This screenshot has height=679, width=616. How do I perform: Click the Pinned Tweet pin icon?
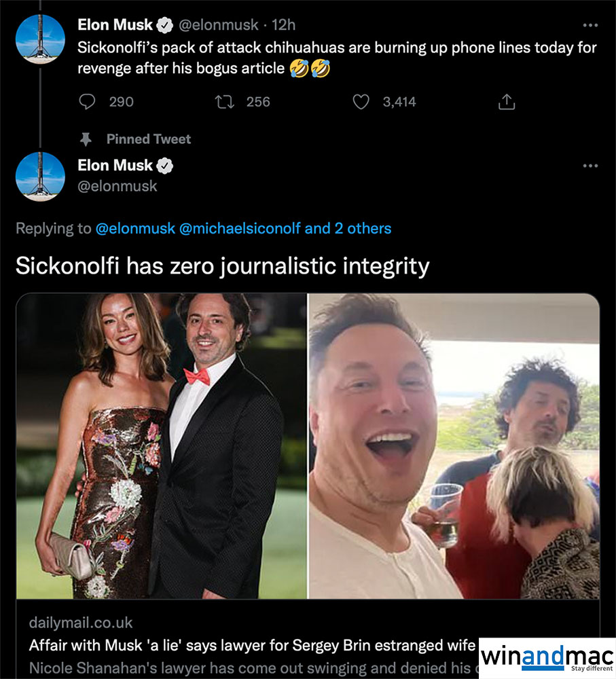(86, 139)
